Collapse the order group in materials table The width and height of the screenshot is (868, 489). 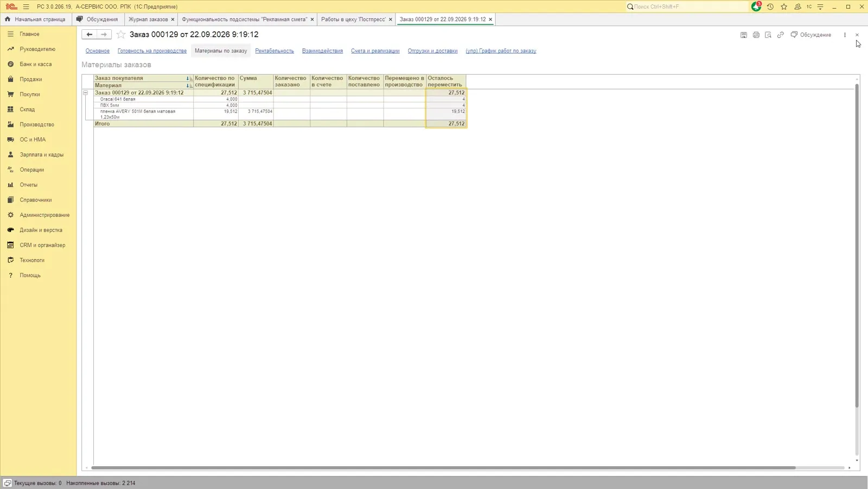click(x=86, y=93)
